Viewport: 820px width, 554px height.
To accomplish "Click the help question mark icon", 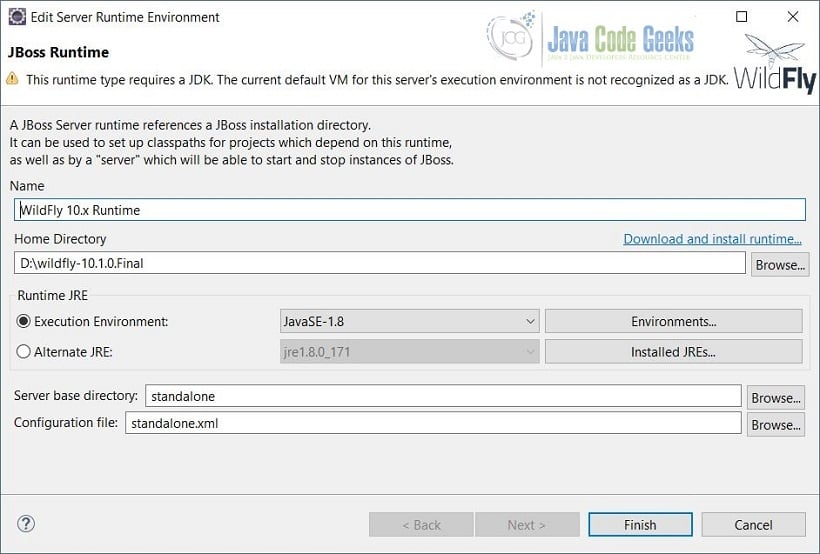I will pyautogui.click(x=26, y=524).
